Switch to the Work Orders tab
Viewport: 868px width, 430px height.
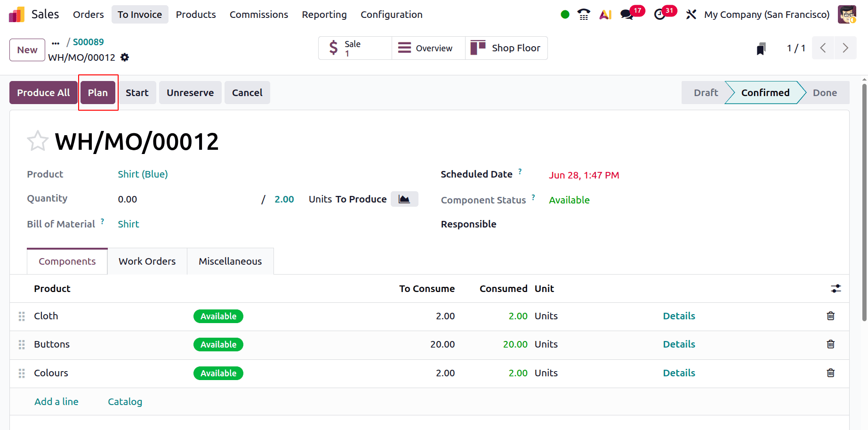147,261
